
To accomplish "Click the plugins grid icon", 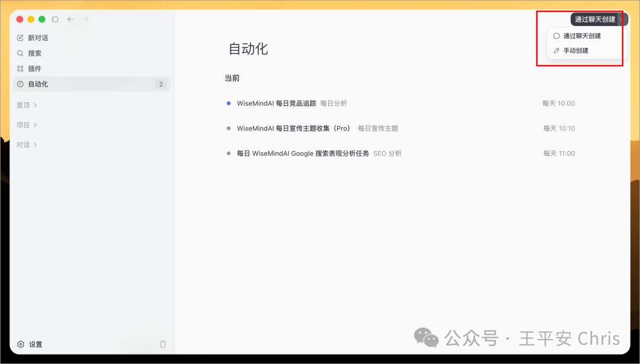I will click(20, 69).
